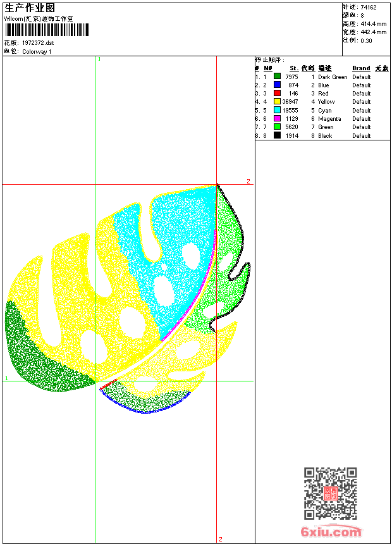Click the QR code image
The image size is (392, 544).
click(x=331, y=493)
